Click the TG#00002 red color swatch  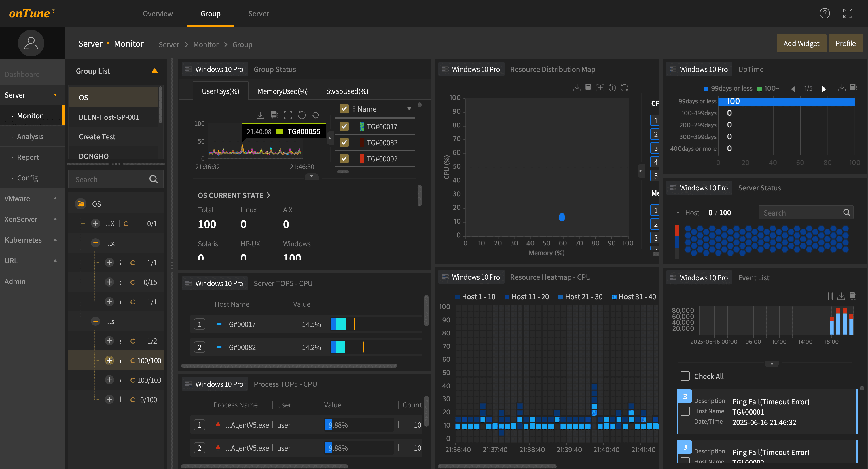(x=361, y=159)
